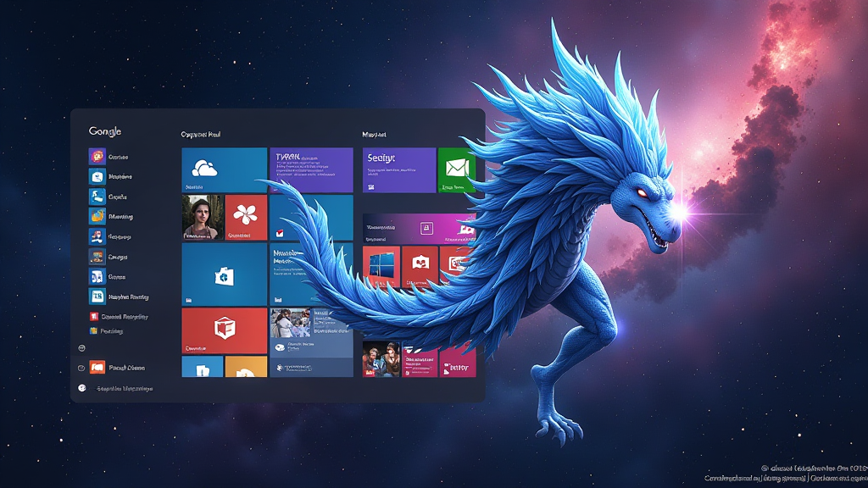Click the small square icon inside magenta gradient tile
868x488 pixels.
click(x=426, y=228)
